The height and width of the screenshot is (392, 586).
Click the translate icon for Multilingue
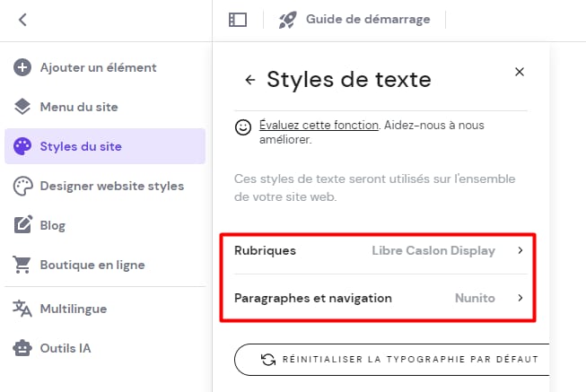tap(22, 309)
